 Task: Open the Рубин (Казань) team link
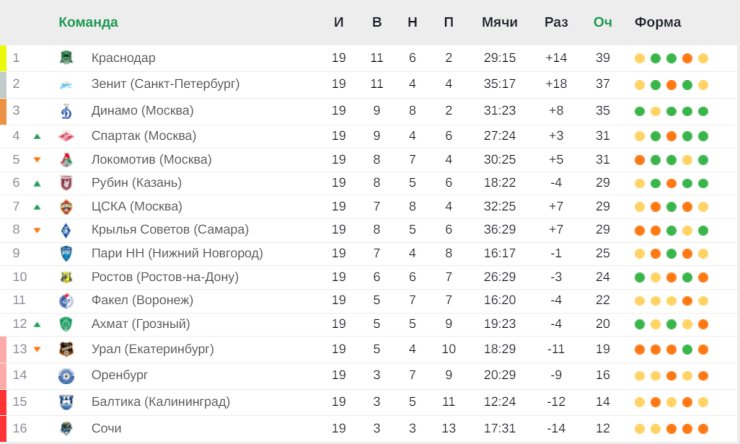[x=136, y=183]
